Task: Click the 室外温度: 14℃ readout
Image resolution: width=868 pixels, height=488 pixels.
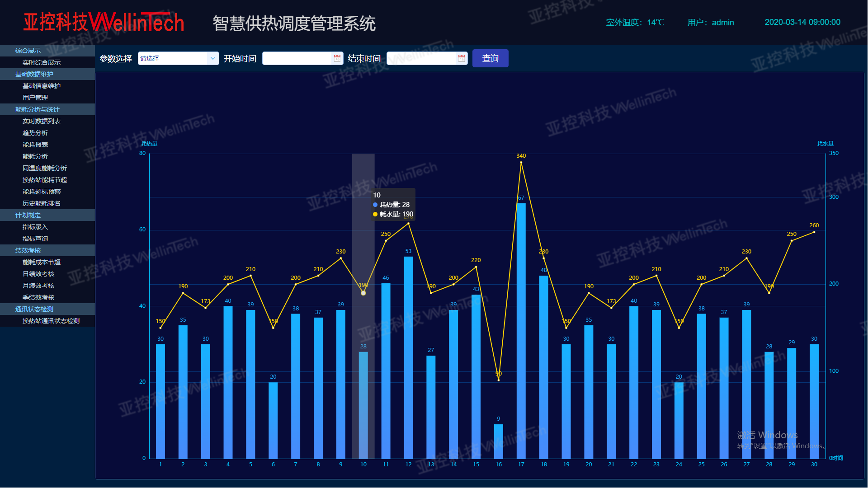Action: pyautogui.click(x=635, y=23)
